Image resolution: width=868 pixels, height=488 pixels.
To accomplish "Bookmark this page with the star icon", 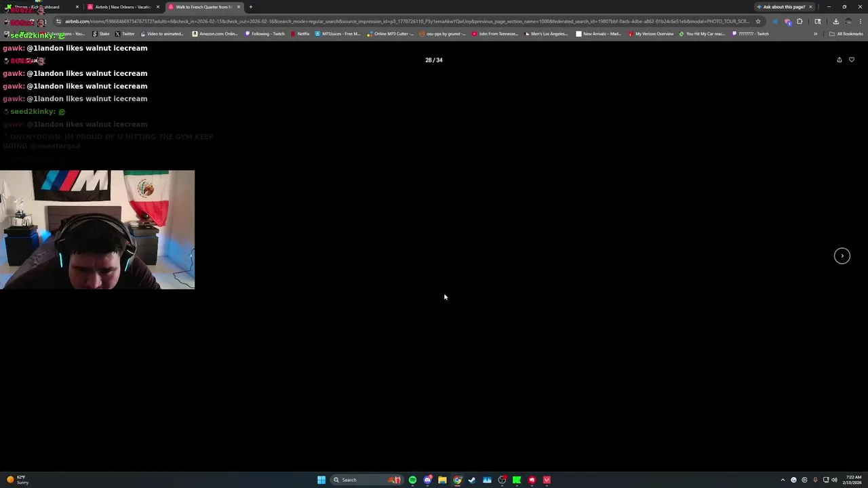I will [758, 21].
